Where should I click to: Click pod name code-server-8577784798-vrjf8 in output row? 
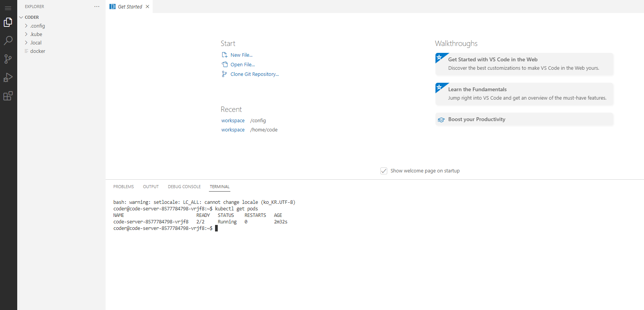151,221
